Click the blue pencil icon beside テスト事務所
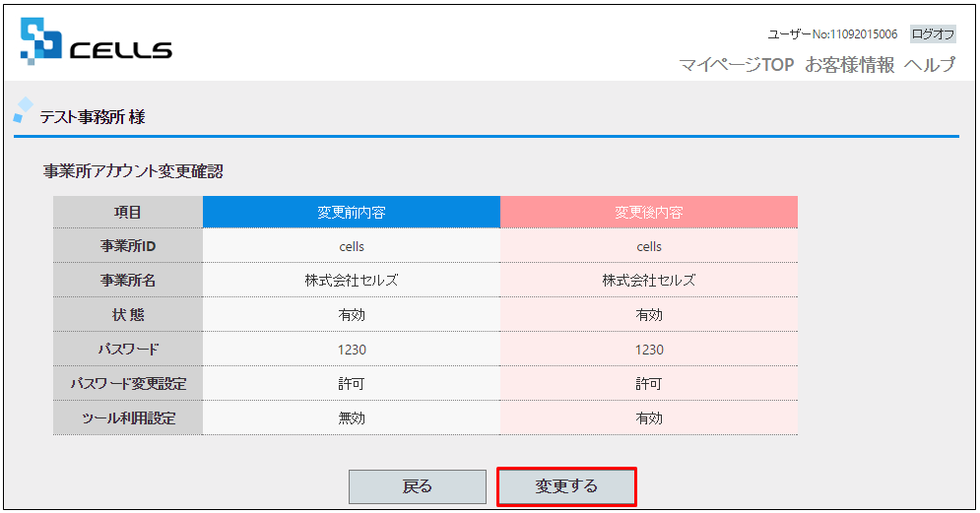 point(23,110)
